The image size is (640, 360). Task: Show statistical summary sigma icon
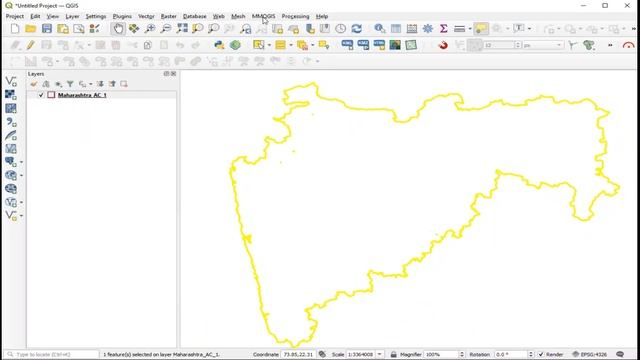(x=443, y=29)
